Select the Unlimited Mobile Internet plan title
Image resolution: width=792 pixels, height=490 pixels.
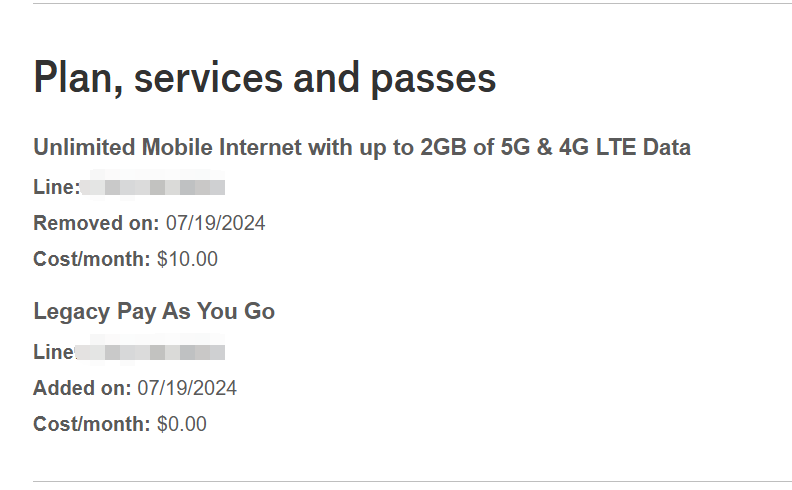point(362,148)
